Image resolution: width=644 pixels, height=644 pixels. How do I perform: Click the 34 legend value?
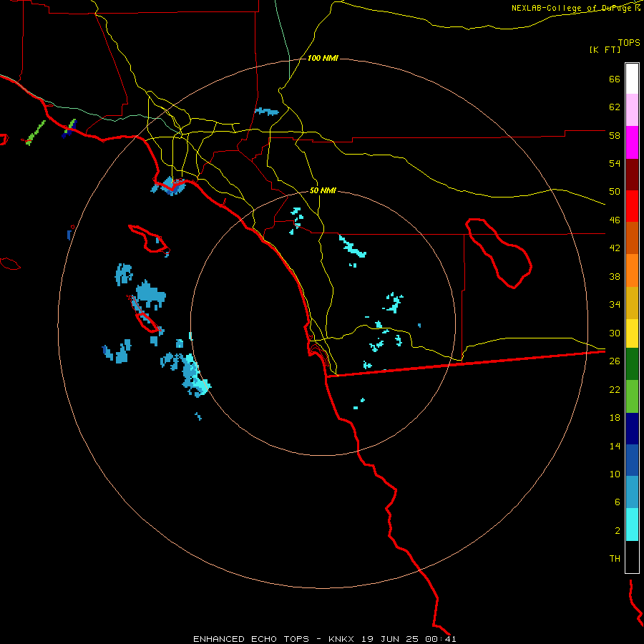tap(615, 305)
